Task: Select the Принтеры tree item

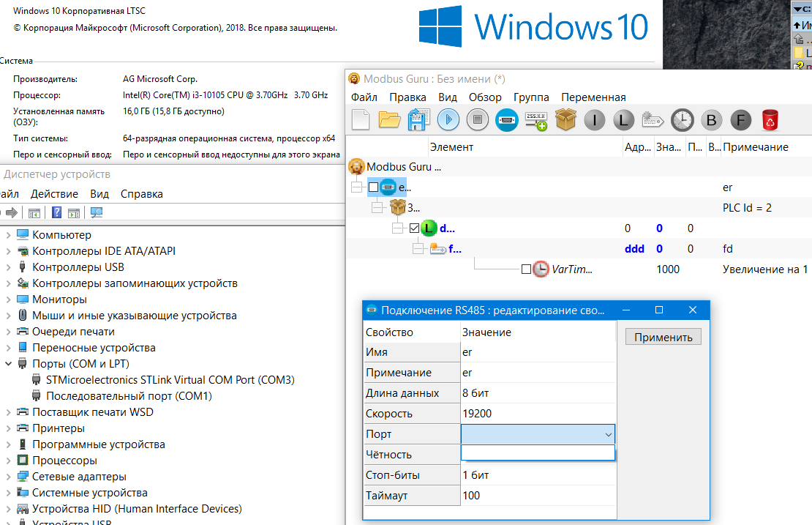Action: coord(58,428)
